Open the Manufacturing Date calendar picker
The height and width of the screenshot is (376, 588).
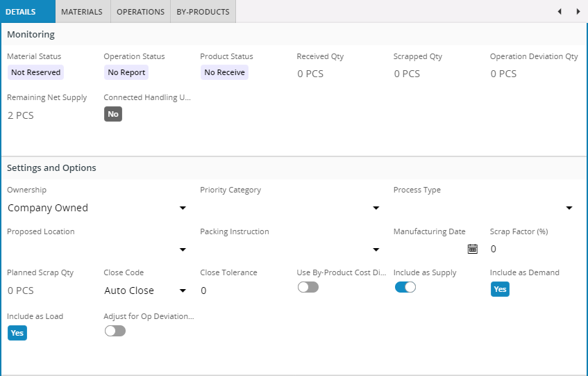tap(473, 249)
